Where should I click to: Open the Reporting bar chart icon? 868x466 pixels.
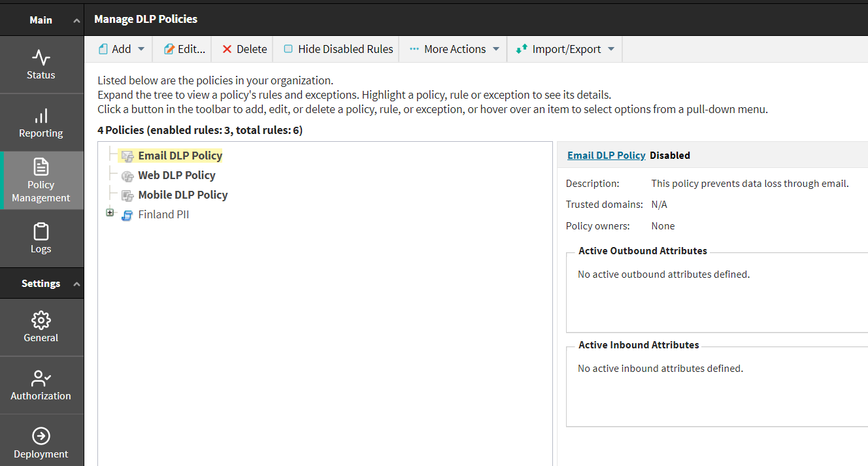pos(41,116)
